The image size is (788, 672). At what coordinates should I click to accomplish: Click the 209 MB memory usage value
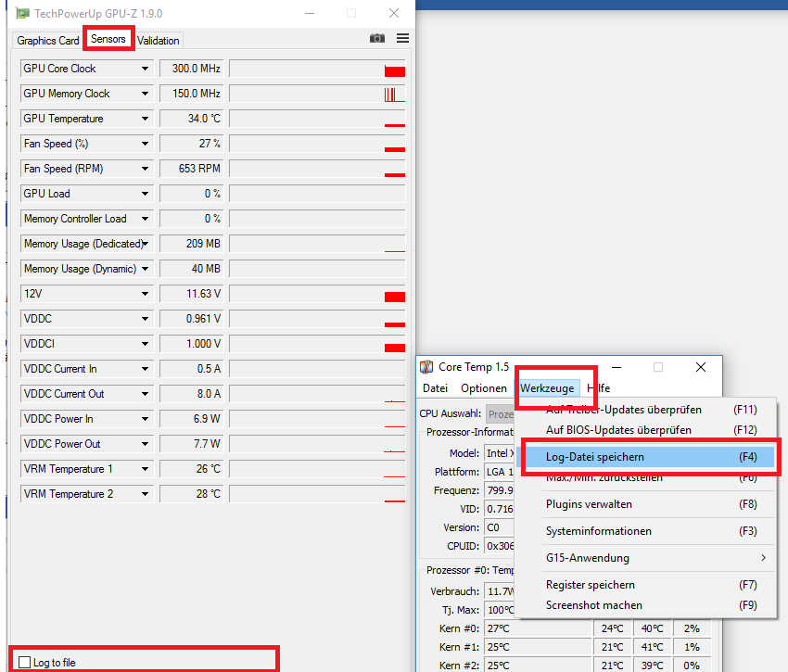tap(192, 244)
